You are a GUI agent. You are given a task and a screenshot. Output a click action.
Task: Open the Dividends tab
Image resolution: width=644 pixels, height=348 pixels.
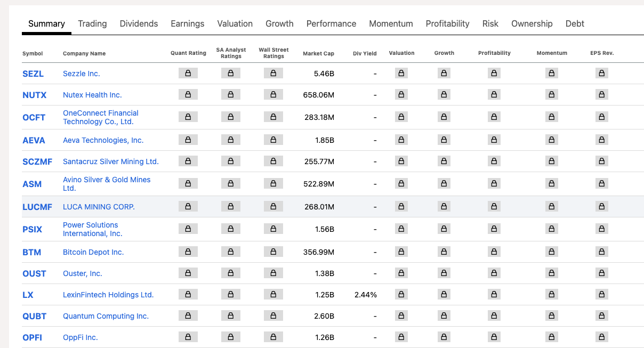[139, 23]
